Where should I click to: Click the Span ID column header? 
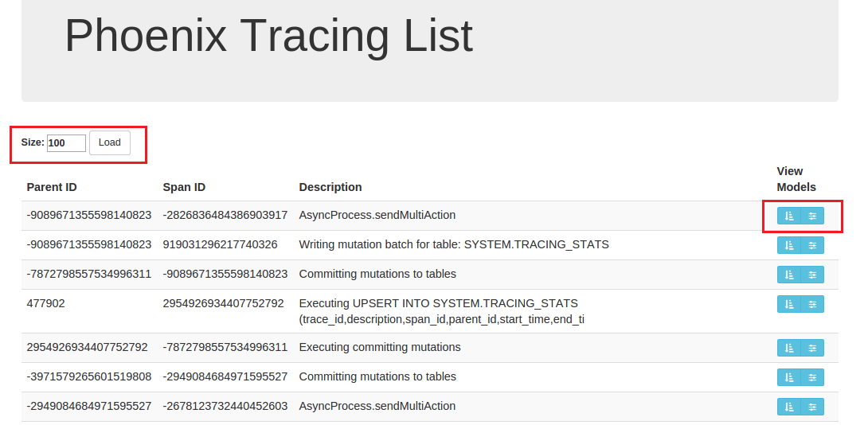(184, 187)
